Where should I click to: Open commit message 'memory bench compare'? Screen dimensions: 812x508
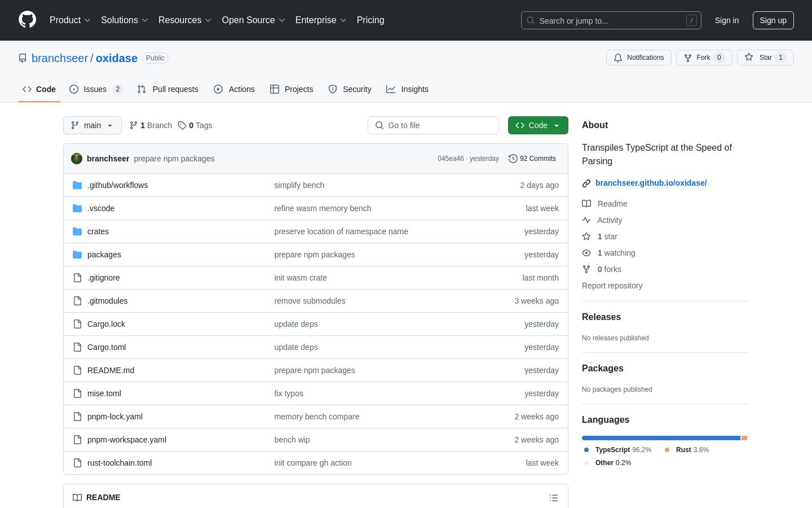tap(317, 417)
